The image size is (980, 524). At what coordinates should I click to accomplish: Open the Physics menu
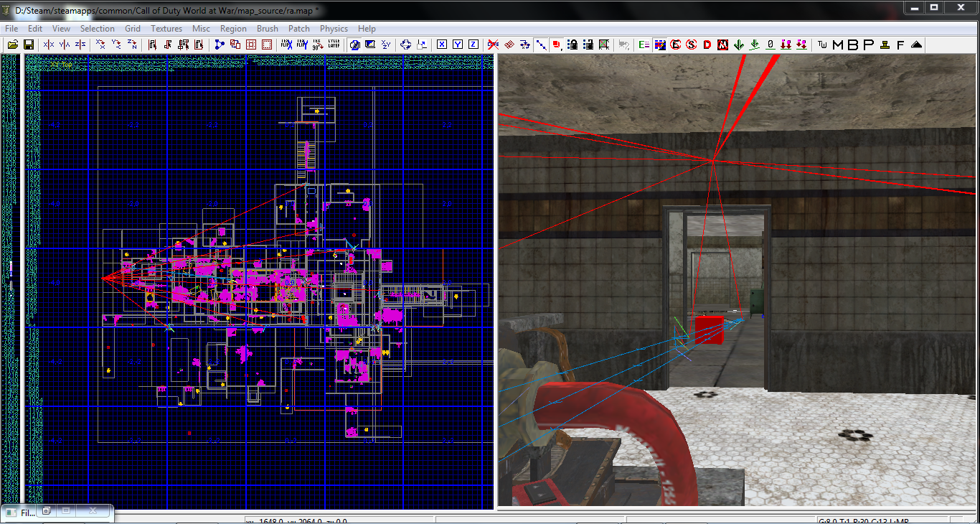(334, 29)
